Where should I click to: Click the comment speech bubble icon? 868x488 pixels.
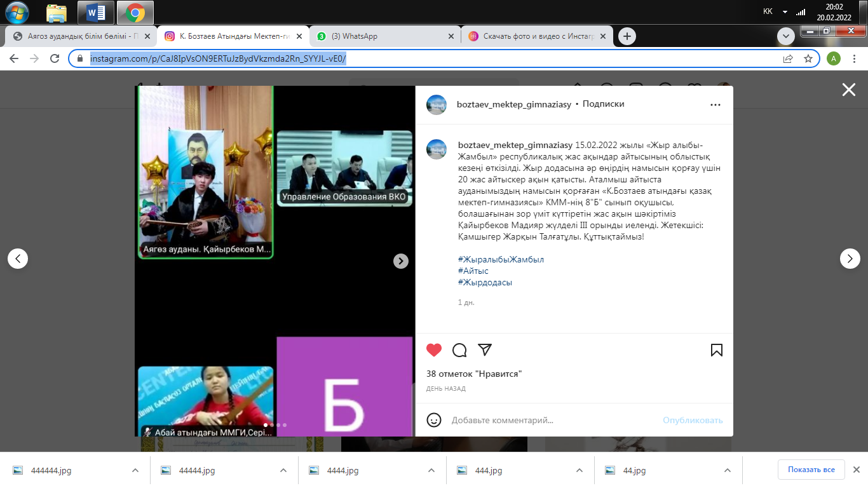[x=459, y=350]
